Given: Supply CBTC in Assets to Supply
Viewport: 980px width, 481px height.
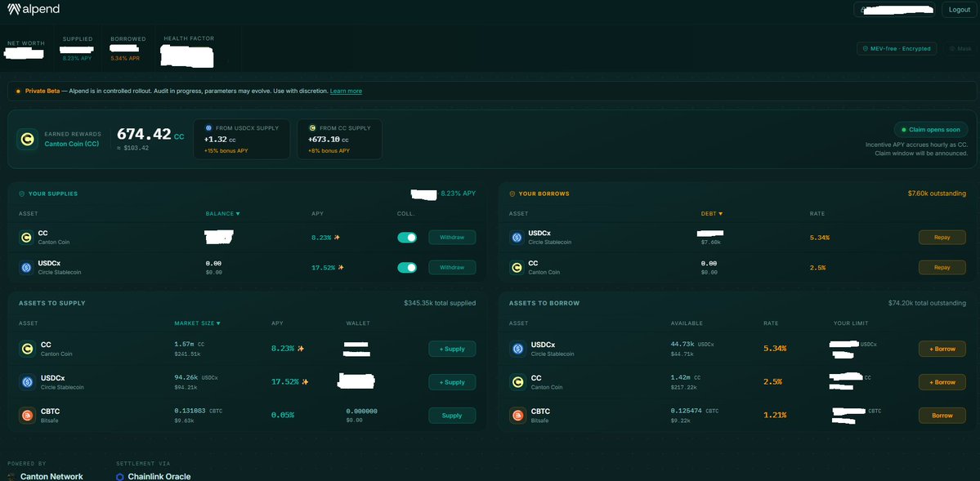Looking at the screenshot, I should tap(452, 416).
